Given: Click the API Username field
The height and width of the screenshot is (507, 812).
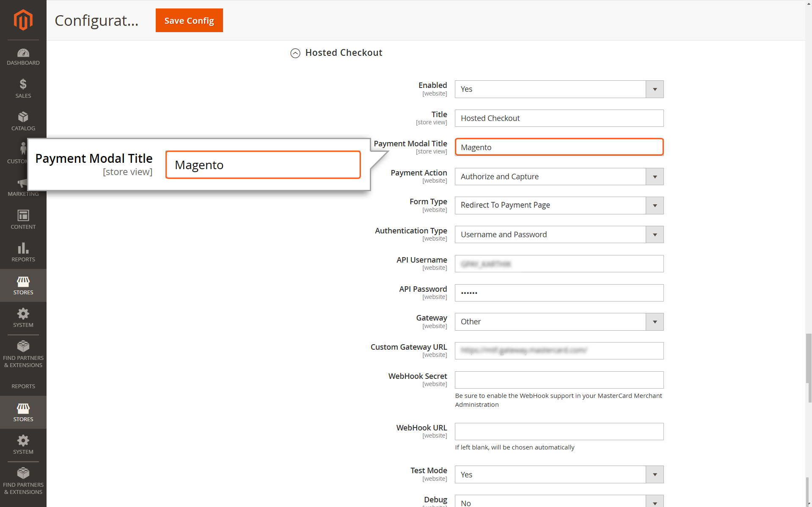Looking at the screenshot, I should click(x=559, y=264).
